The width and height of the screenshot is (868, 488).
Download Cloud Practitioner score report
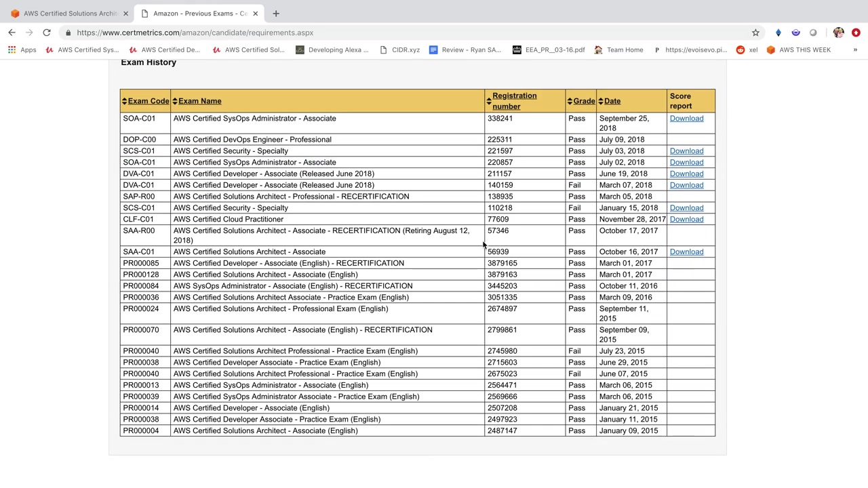[686, 220]
